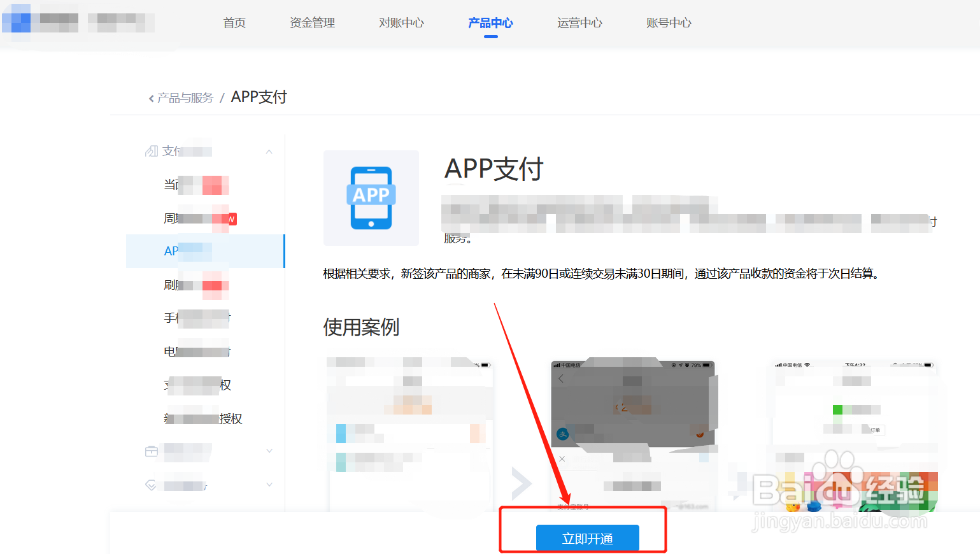This screenshot has height=554, width=980.
Task: Open the sidebar item starting with 手
Action: click(197, 318)
